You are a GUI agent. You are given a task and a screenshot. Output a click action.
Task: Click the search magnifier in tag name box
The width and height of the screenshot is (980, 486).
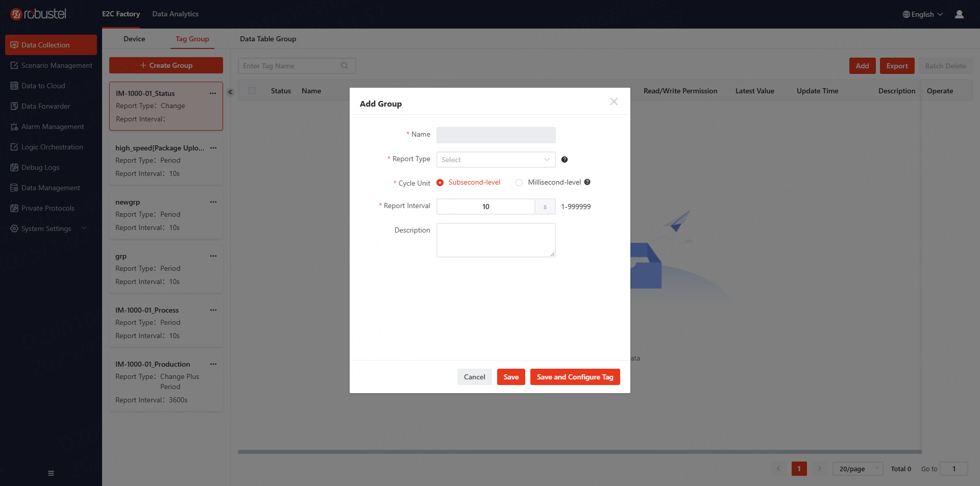tap(345, 66)
